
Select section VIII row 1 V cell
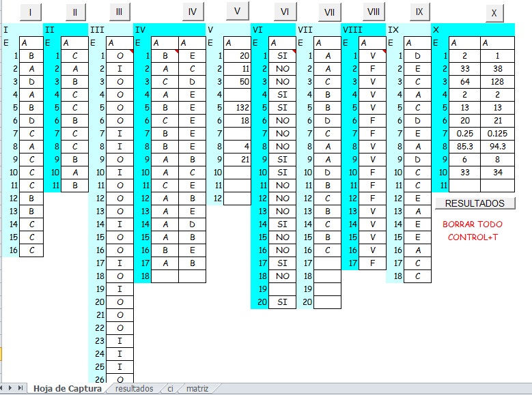coord(372,56)
